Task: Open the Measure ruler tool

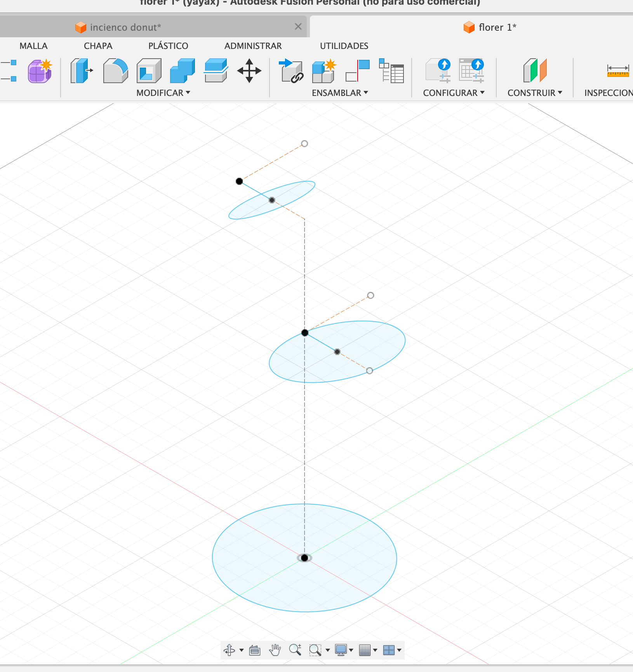Action: coord(618,71)
